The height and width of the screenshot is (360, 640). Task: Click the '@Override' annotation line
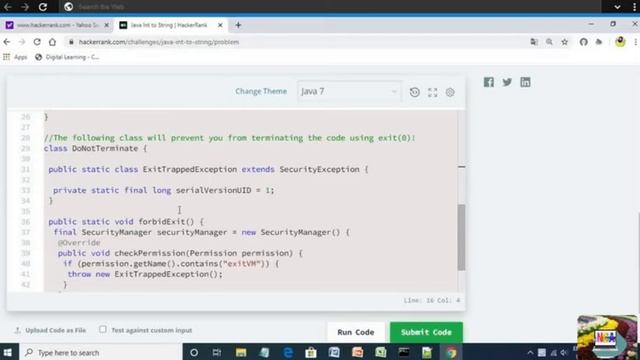79,242
